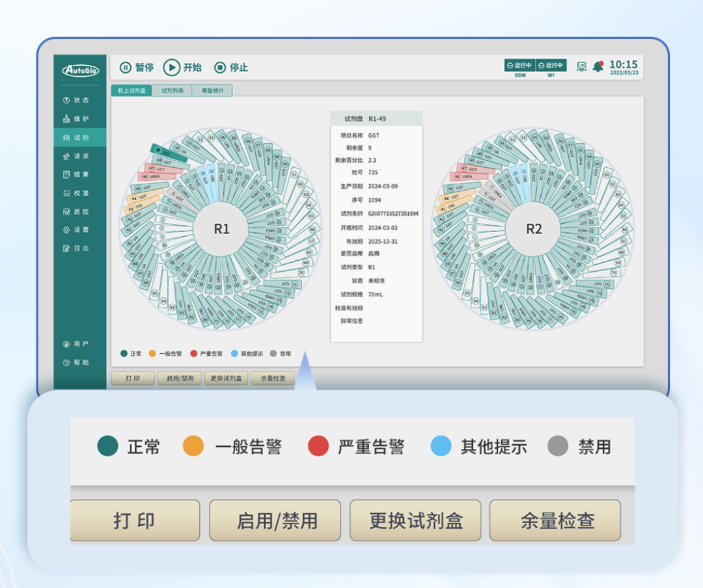Click the 停止 stop button
This screenshot has height=588, width=703.
pos(231,68)
